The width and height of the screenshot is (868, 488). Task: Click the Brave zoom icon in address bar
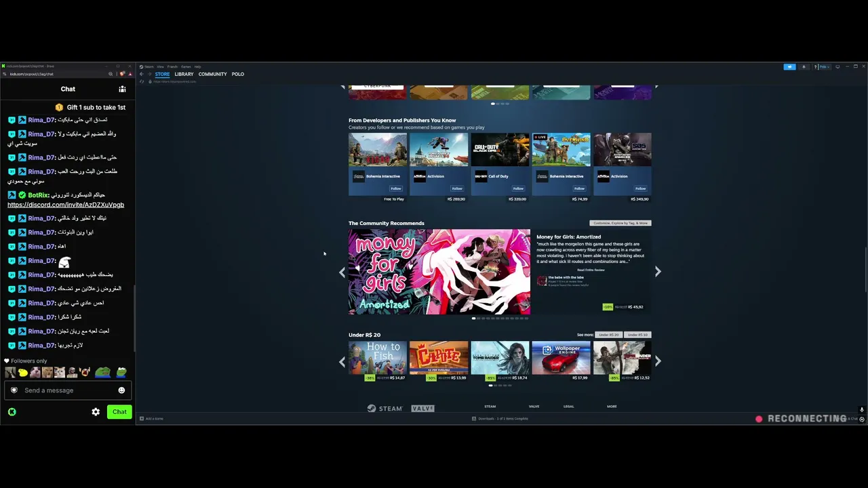(x=111, y=74)
